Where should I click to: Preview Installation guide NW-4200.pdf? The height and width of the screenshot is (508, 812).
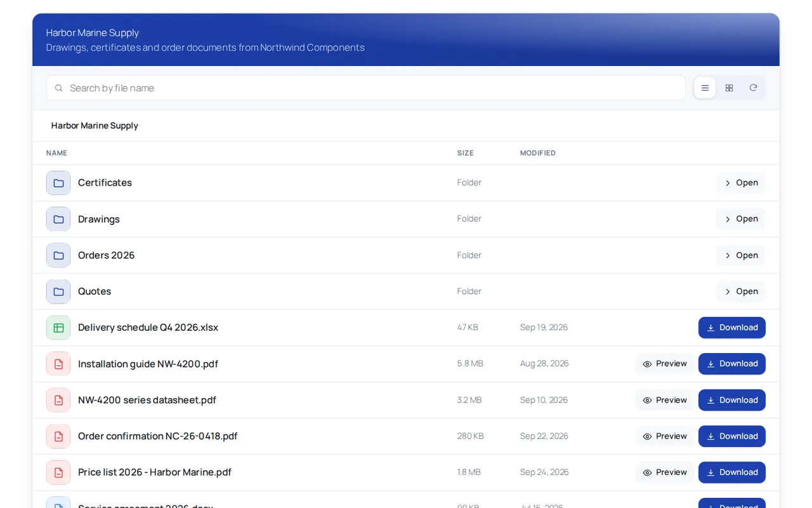coord(664,364)
